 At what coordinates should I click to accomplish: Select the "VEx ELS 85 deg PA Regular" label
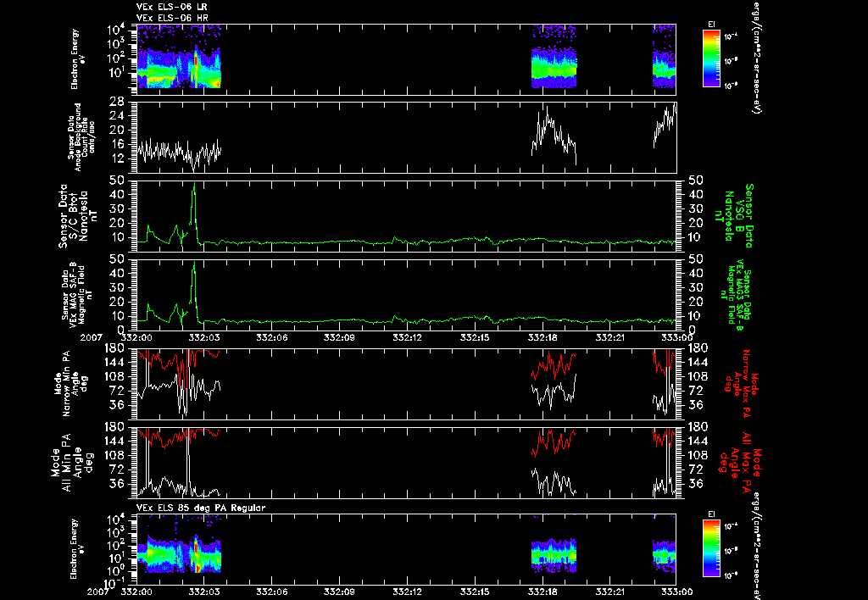[201, 508]
